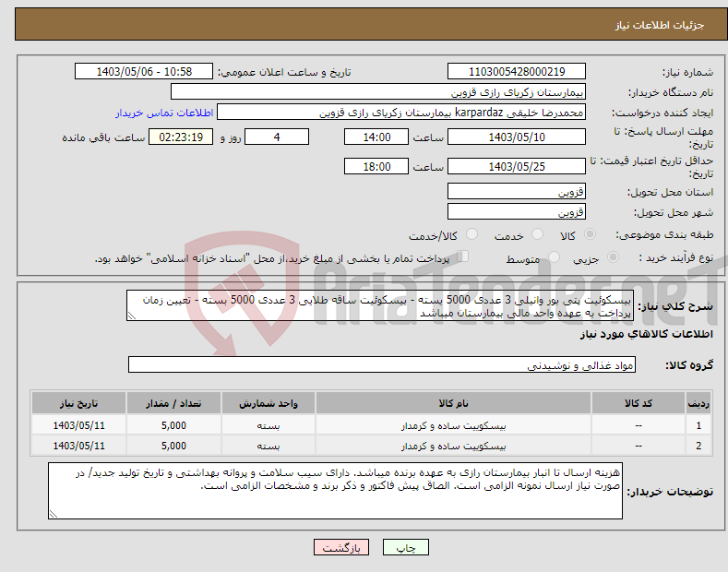Click the تعداد / مقدار column header
The width and height of the screenshot is (728, 572).
tap(173, 403)
